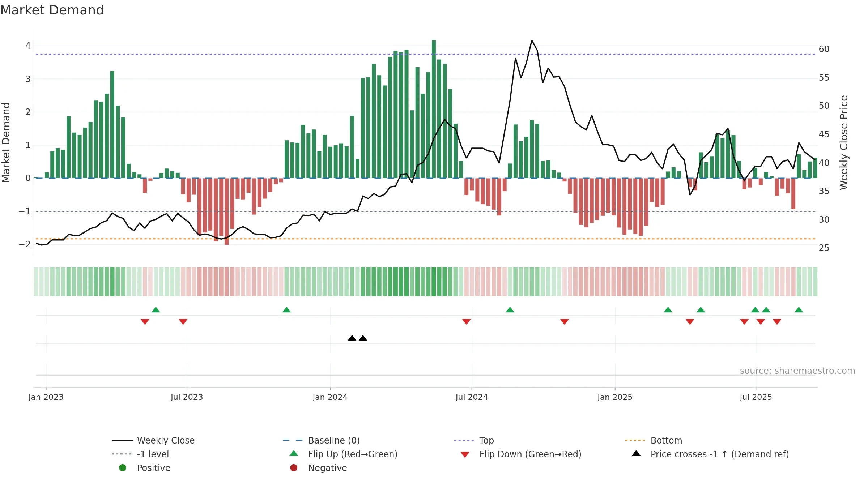The image size is (868, 488).
Task: Toggle Flip Down (Green→Red) legend entry
Action: pos(521,454)
